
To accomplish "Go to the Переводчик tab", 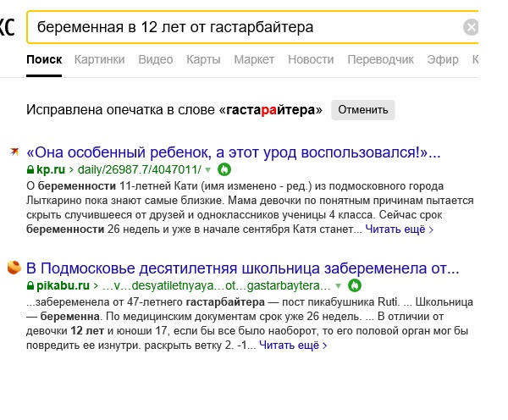I will 381,59.
